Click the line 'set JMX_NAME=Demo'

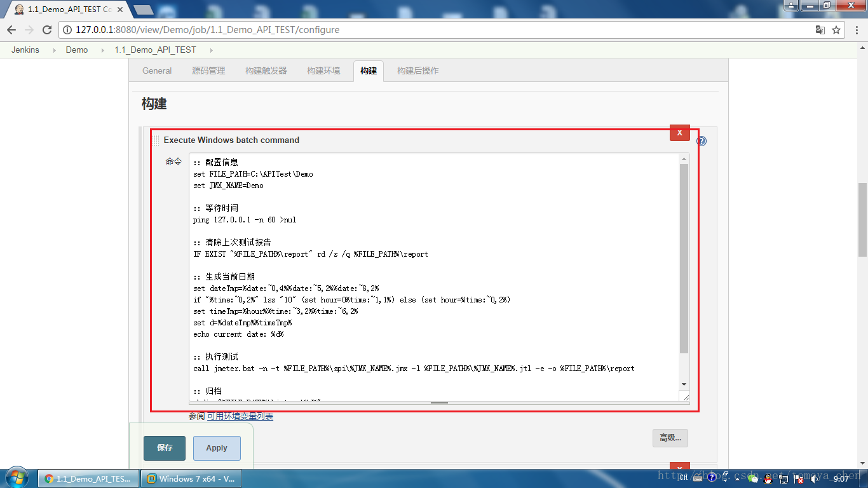pos(228,186)
